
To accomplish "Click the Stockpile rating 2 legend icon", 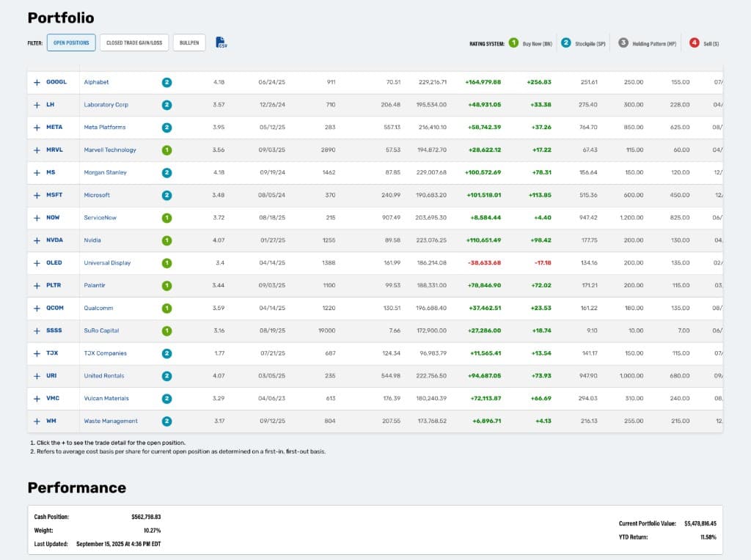I will tap(565, 43).
